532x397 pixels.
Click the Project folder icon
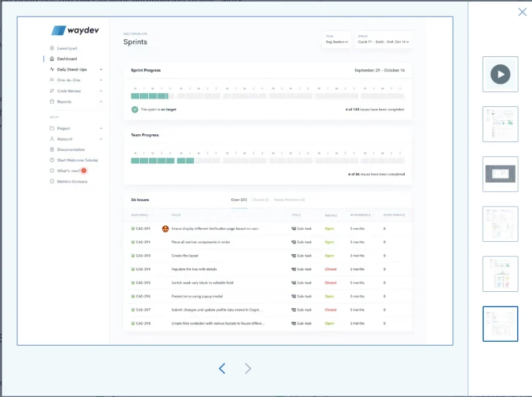pos(52,129)
